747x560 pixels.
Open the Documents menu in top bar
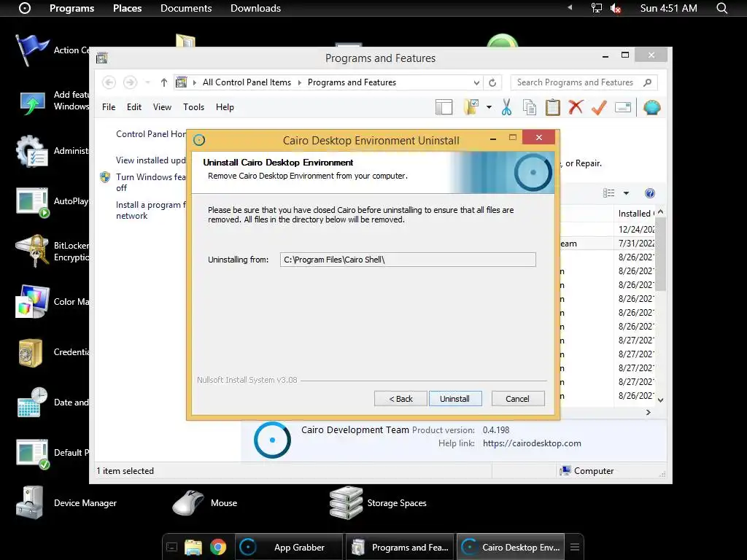[x=186, y=8]
